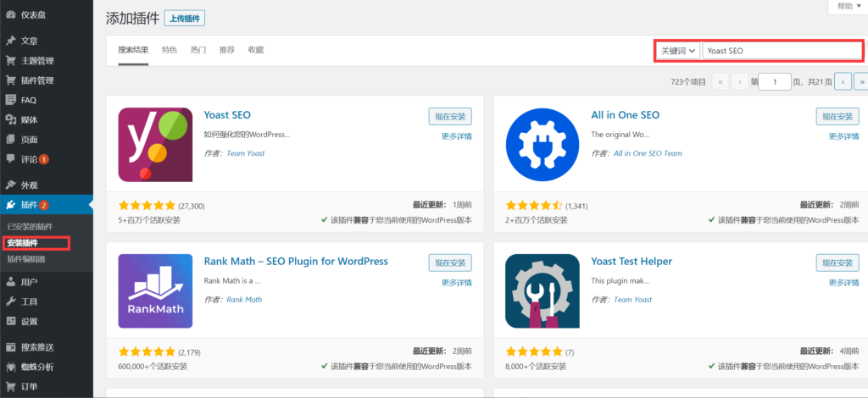Click the Yoast SEO plugin logo
This screenshot has height=398, width=868.
(x=155, y=144)
